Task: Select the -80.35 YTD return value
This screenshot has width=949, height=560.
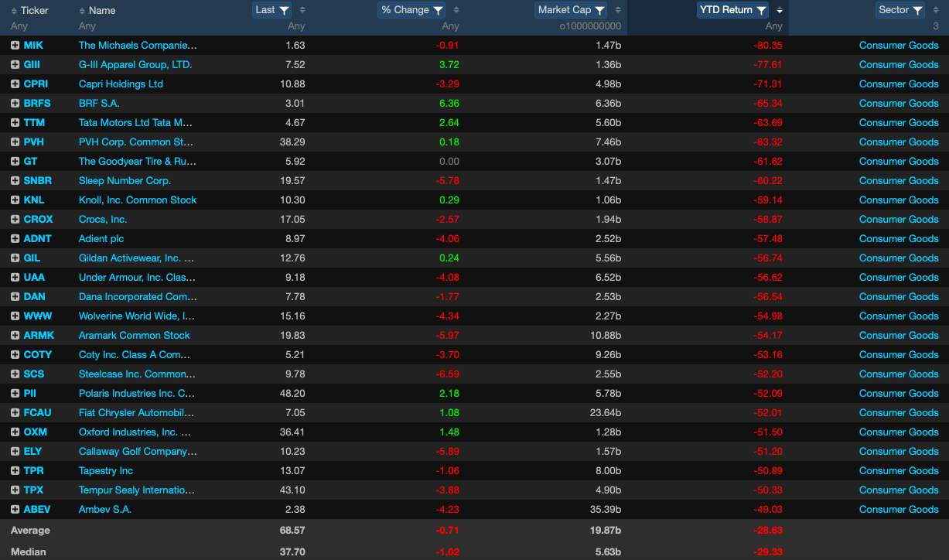Action: [x=768, y=46]
